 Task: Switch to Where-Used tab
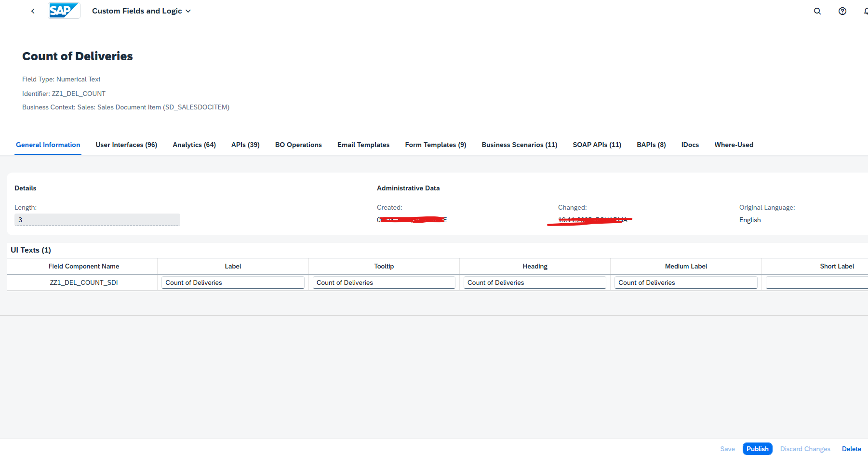click(734, 145)
